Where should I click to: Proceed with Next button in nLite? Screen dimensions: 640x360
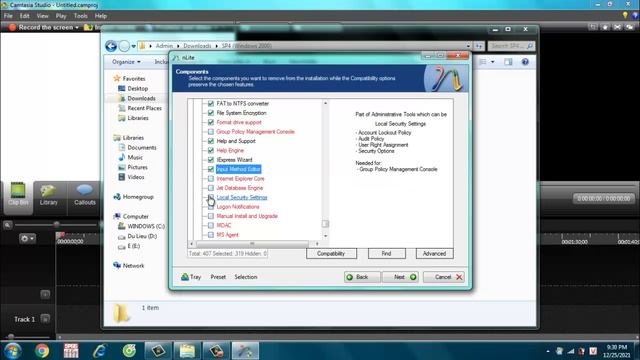(400, 277)
